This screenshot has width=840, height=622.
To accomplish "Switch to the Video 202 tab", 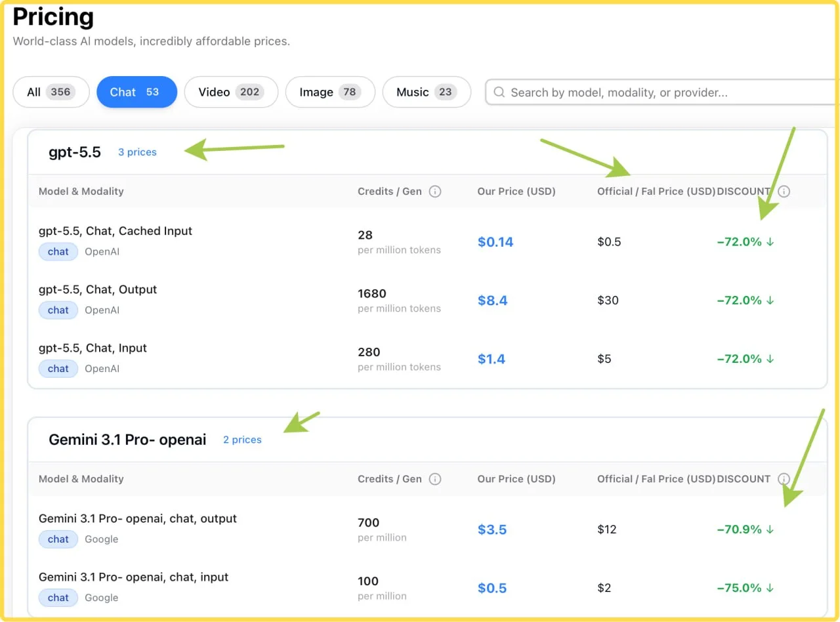I will (231, 92).
